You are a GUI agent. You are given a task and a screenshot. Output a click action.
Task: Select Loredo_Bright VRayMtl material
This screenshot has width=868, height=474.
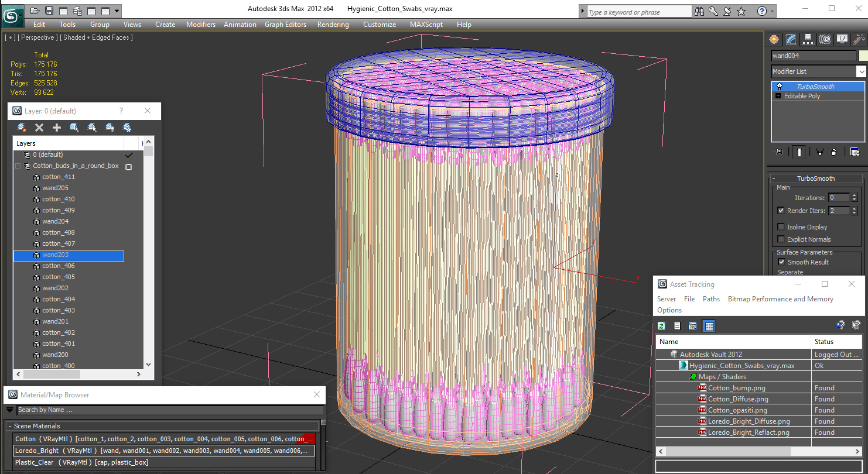pyautogui.click(x=164, y=451)
